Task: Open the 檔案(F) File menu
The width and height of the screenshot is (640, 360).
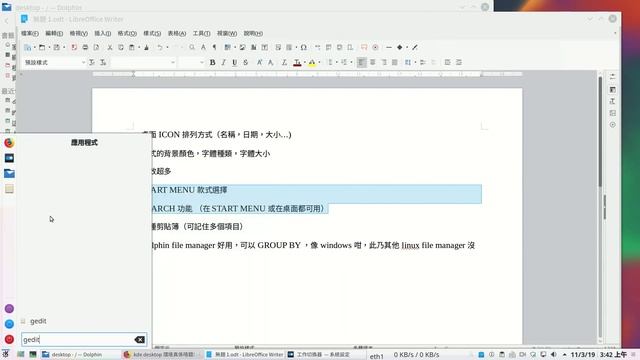Action: [x=29, y=33]
